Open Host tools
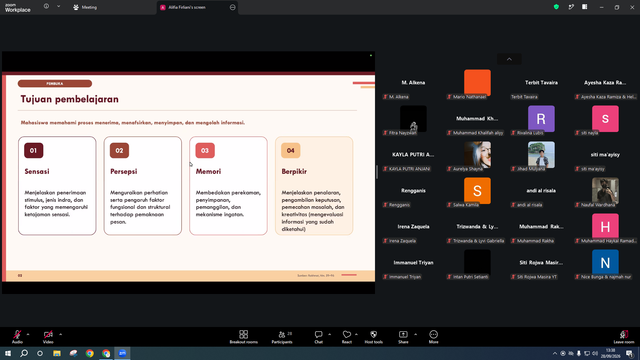 [x=373, y=337]
